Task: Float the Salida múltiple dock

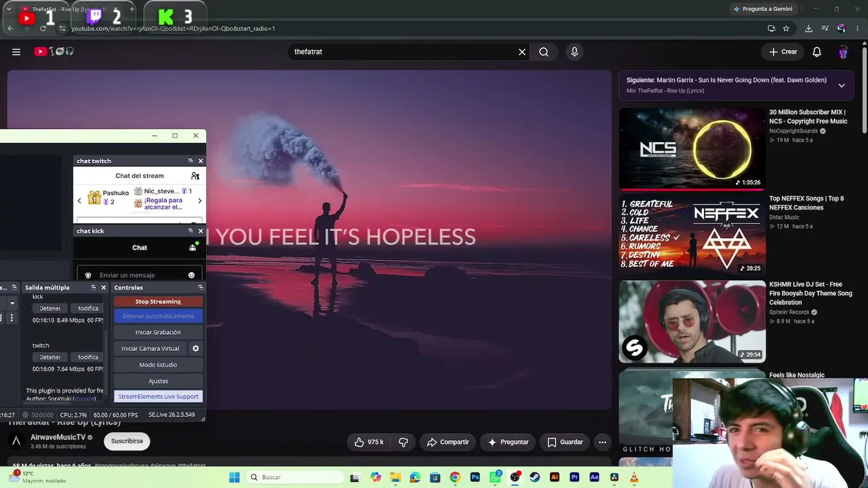Action: 94,287
